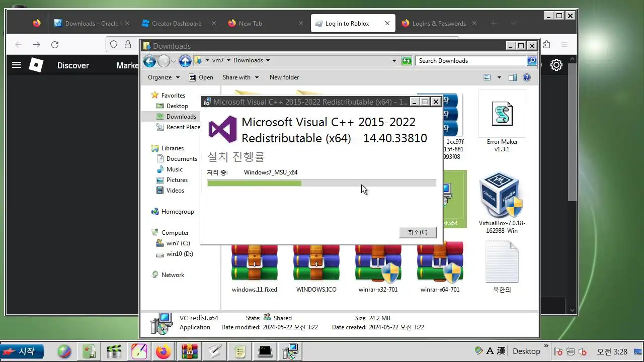Expand vm7 breadcrumb arrow
This screenshot has height=362, width=644.
pos(228,60)
